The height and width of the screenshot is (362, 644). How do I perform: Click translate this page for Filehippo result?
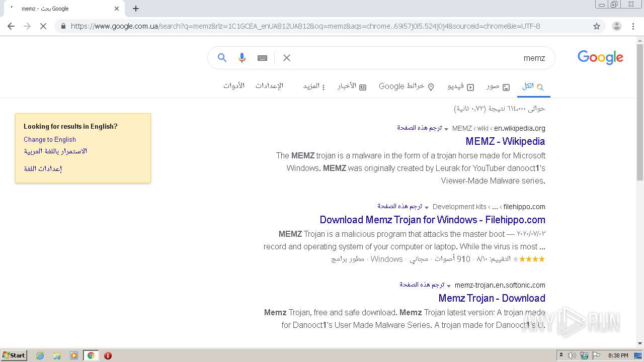(x=400, y=207)
